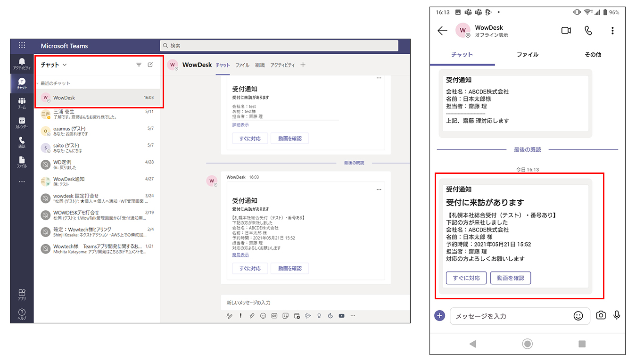Select mobile その他 tab
This screenshot has height=362, width=644.
point(593,55)
